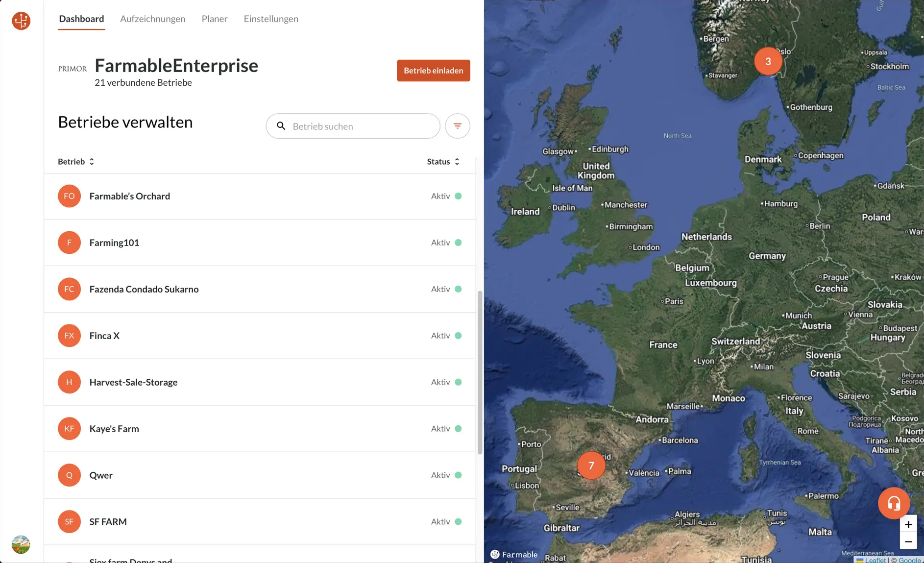The image size is (924, 563).
Task: Click the FC avatar for Fazenda Condado Sukarno
Action: [69, 289]
